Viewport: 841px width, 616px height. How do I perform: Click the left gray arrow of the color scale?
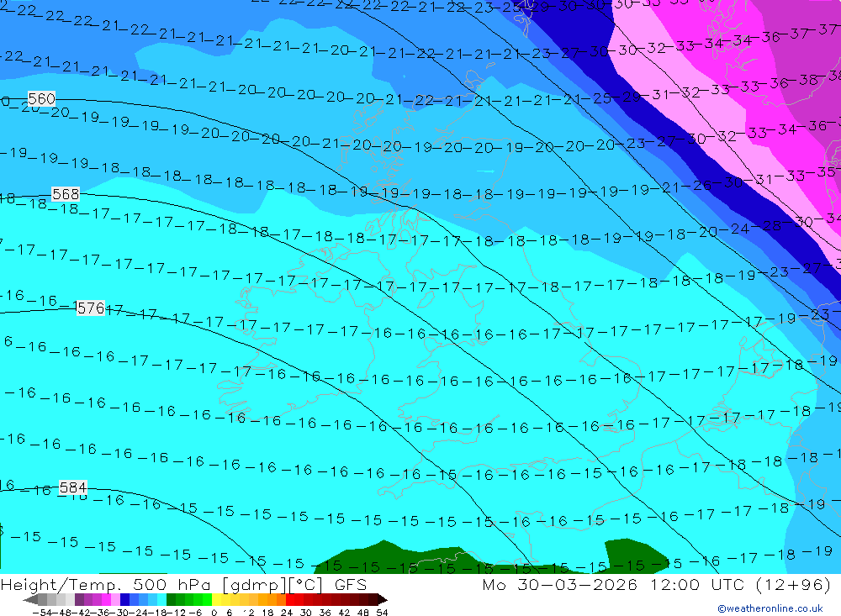click(x=30, y=599)
